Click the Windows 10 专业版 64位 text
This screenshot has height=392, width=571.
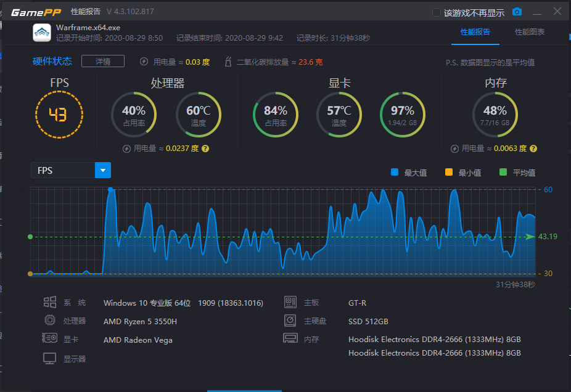[147, 303]
